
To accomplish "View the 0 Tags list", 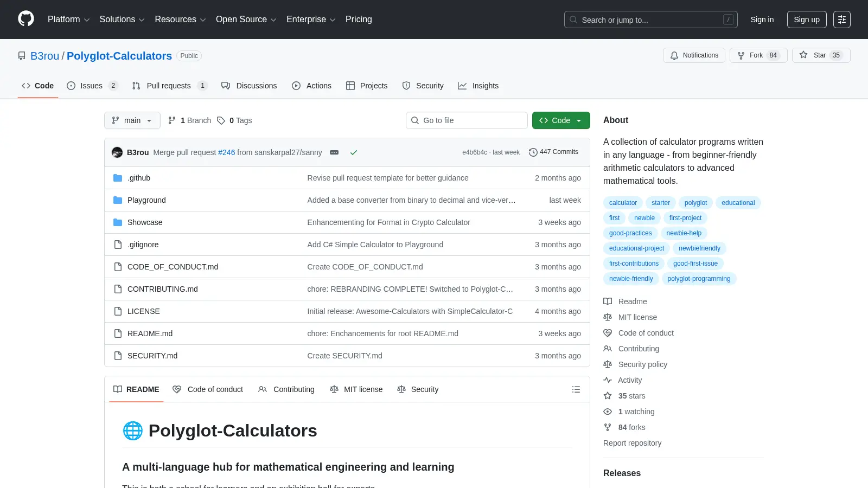I will (x=234, y=120).
